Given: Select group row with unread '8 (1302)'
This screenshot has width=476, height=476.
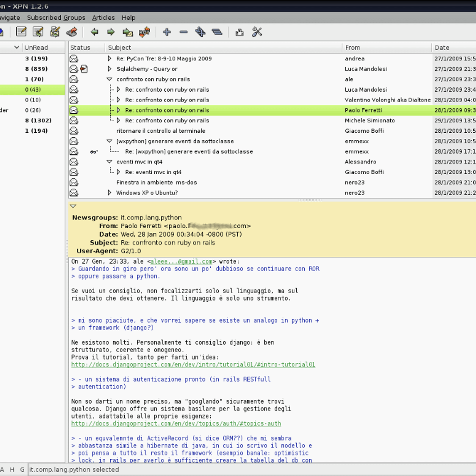Looking at the screenshot, I should point(32,120).
